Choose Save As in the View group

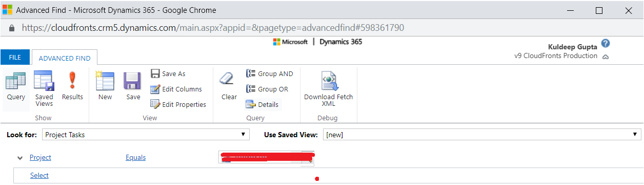(168, 73)
